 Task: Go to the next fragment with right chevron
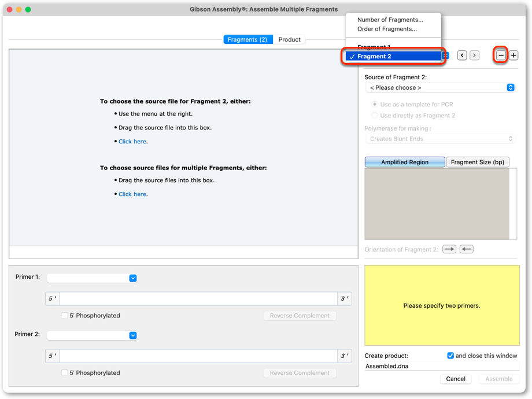point(474,56)
